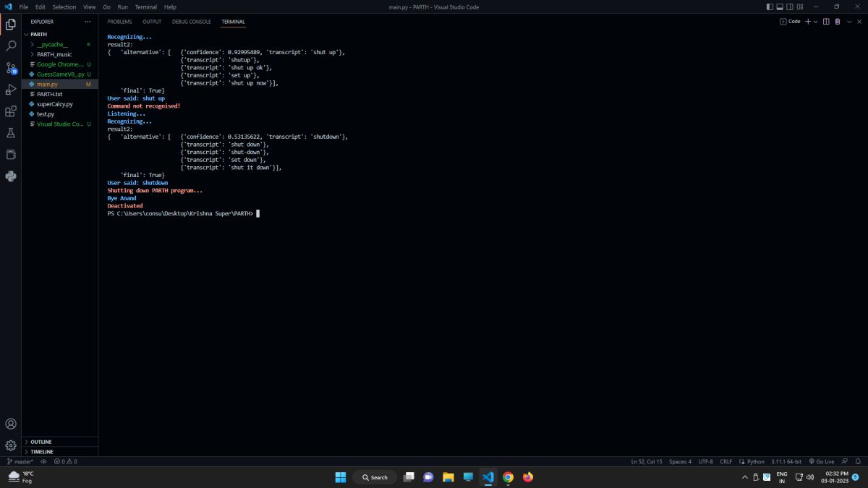Open the Edit menu
The image size is (868, 488).
[41, 7]
